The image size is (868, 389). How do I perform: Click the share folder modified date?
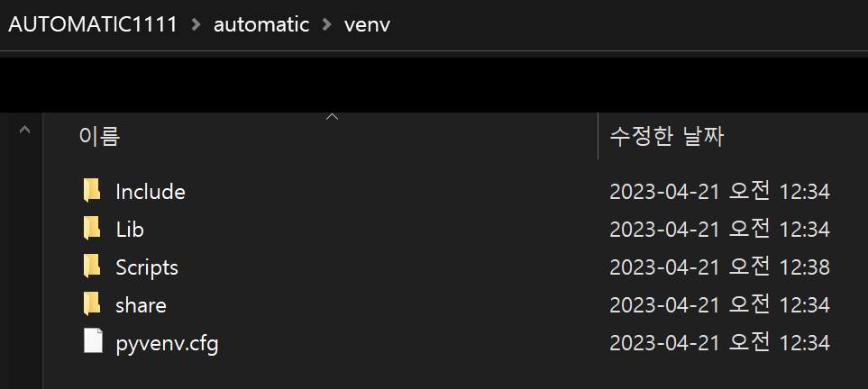719,305
